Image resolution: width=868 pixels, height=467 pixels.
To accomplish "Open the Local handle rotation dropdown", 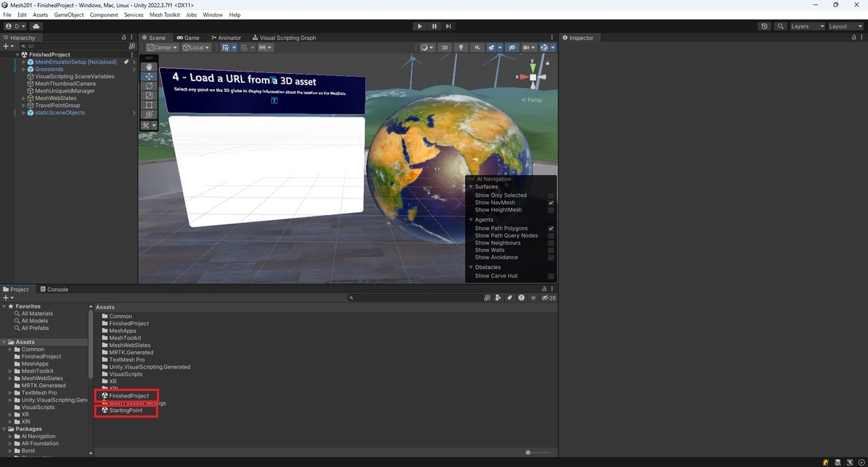I will point(196,48).
